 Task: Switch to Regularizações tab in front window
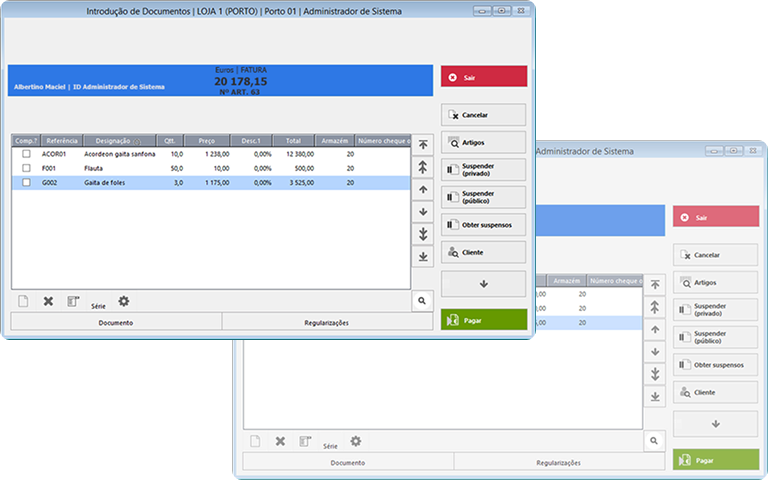pyautogui.click(x=325, y=323)
